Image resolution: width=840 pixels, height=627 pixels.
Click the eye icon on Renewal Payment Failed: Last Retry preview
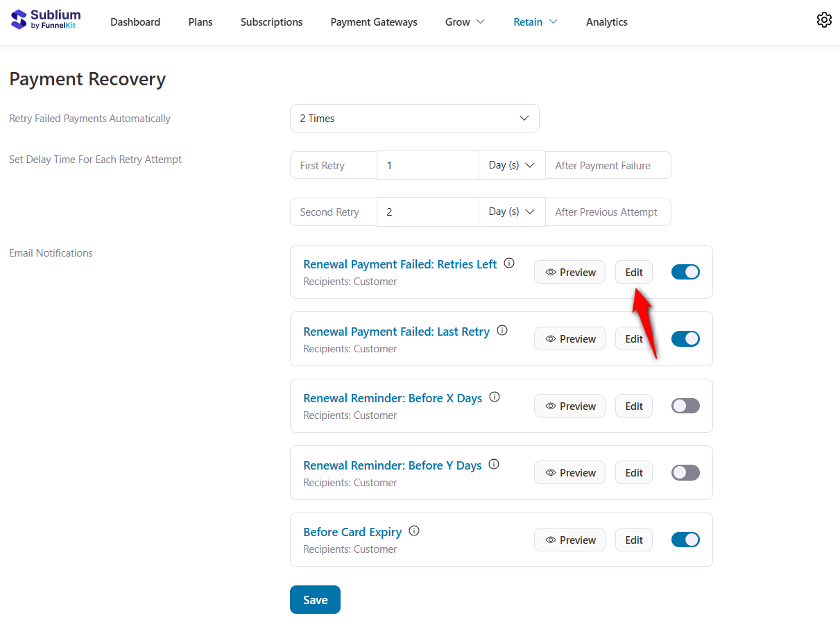click(x=550, y=338)
